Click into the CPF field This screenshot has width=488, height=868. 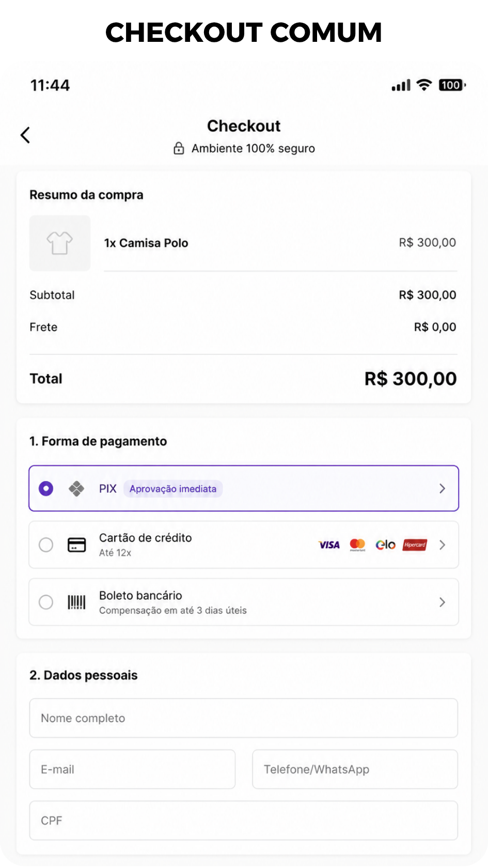click(244, 820)
